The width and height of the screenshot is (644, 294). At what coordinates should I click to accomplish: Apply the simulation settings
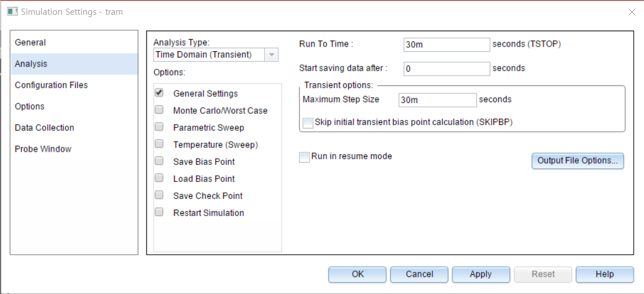tap(481, 274)
